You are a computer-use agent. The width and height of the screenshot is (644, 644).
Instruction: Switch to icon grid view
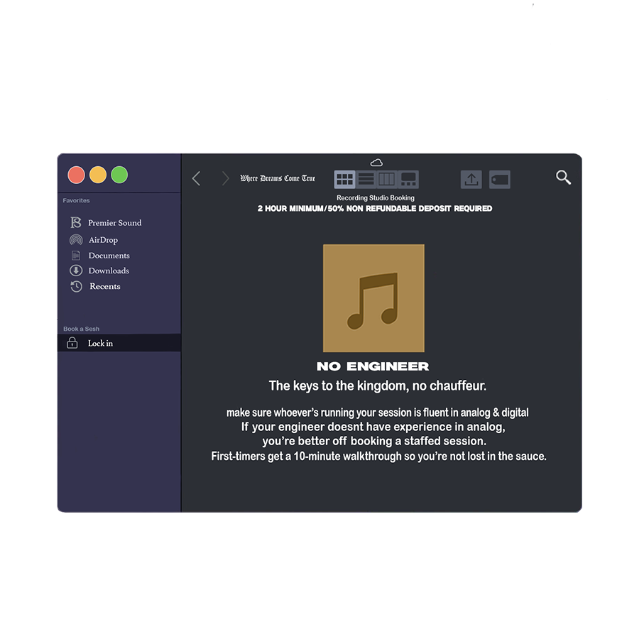click(x=344, y=180)
